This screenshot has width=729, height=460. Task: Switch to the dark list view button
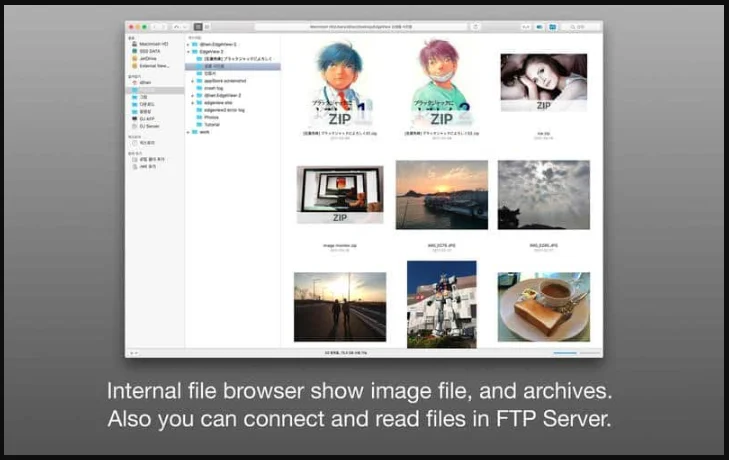pyautogui.click(x=198, y=27)
